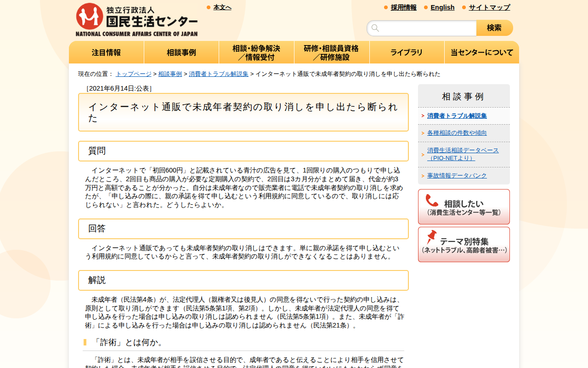
Task: Open the サイトマップ sitemap
Action: [489, 7]
